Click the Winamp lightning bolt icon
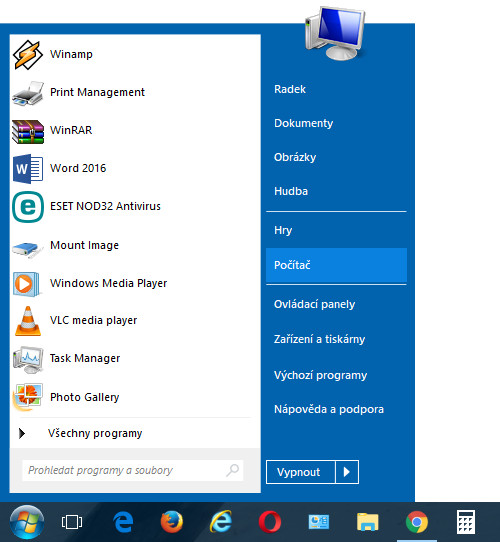Viewport: 500px width, 542px height. point(28,55)
